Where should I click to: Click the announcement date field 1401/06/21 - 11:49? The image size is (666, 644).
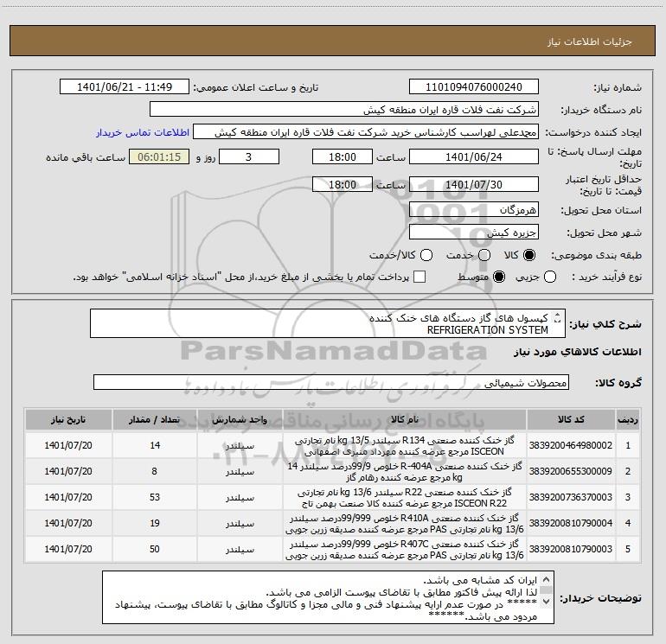[x=124, y=87]
